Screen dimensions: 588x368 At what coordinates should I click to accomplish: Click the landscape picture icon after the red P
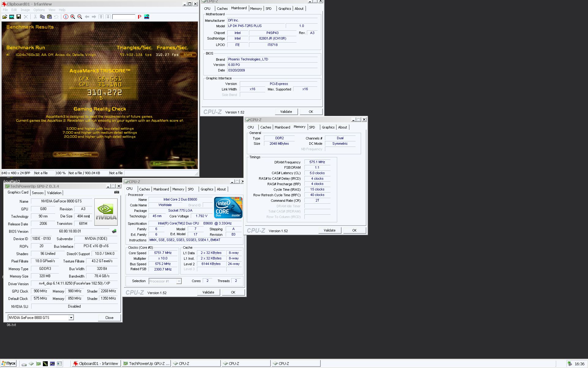click(x=147, y=17)
